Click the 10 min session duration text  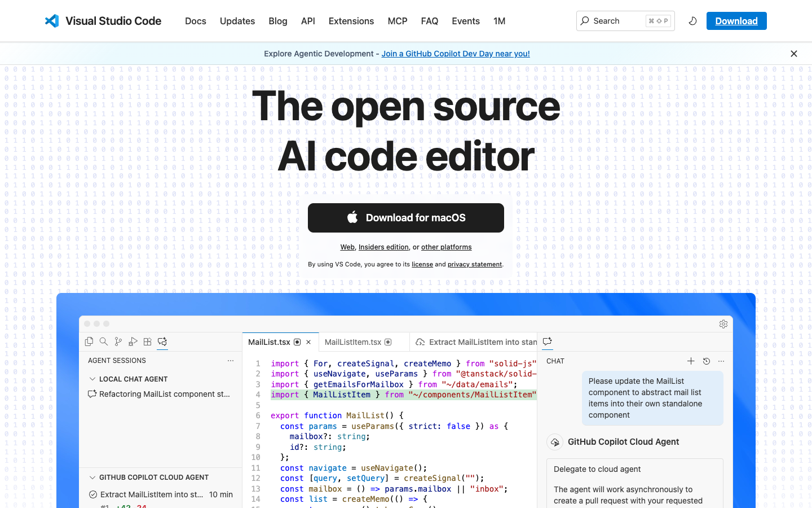[221, 494]
